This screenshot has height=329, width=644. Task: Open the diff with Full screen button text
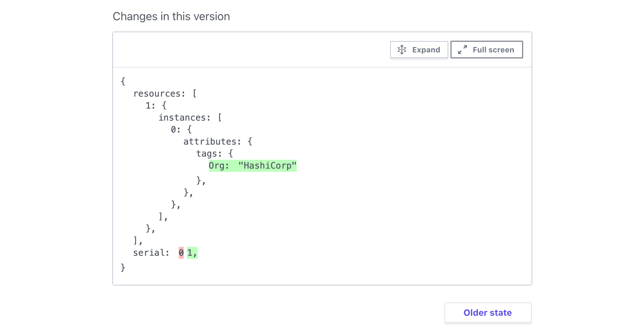[493, 50]
